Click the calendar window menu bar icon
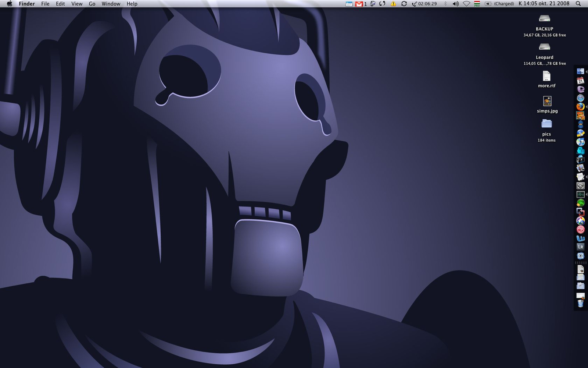 pos(349,4)
